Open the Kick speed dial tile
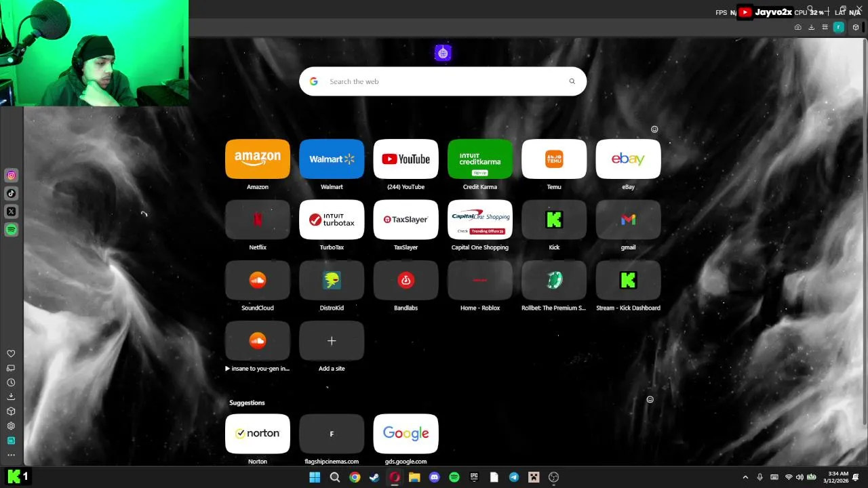 [x=554, y=220]
